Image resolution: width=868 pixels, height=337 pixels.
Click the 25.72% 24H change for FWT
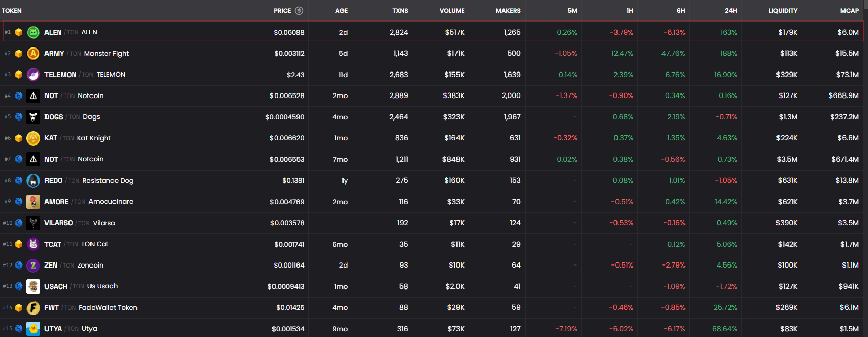coord(725,307)
